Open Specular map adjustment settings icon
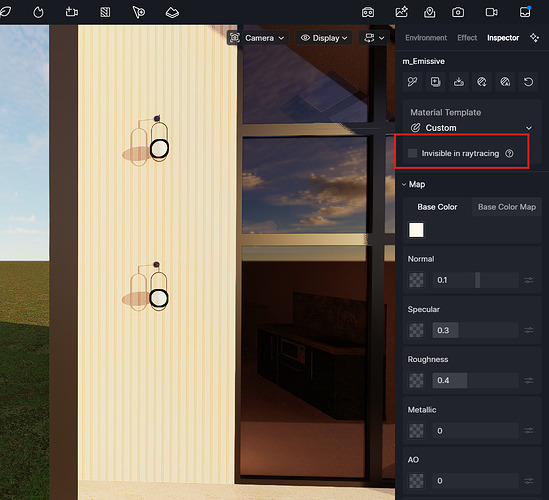The height and width of the screenshot is (500, 549). pos(529,330)
